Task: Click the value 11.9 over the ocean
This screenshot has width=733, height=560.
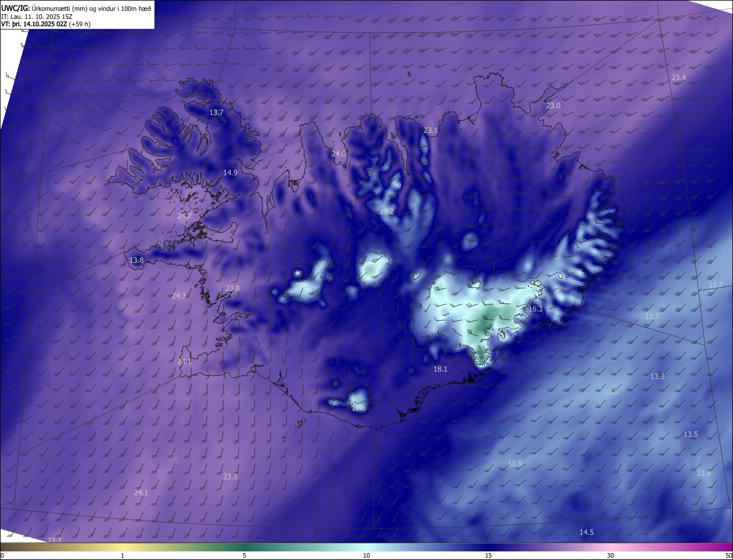Action: coord(515,464)
